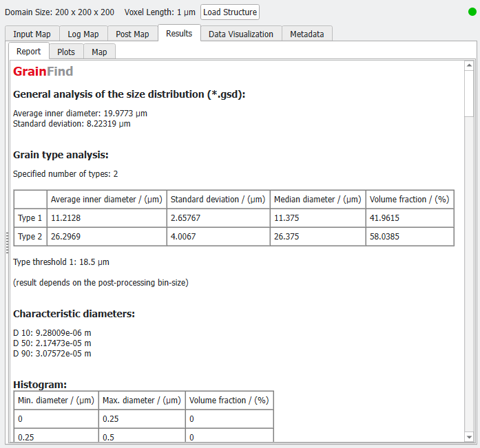
Task: Click 'Type threshold 1: 18.5 µm' text
Action: [61, 262]
